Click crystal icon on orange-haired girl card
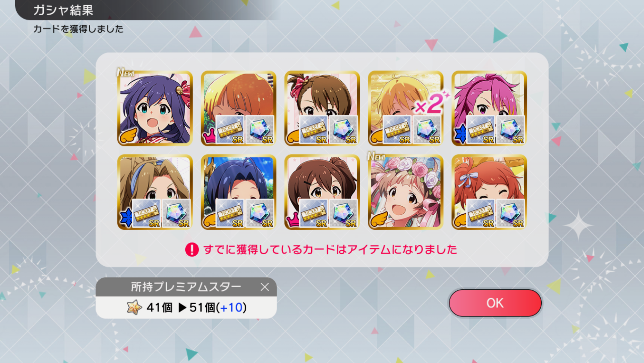The width and height of the screenshot is (644, 363). (x=260, y=130)
